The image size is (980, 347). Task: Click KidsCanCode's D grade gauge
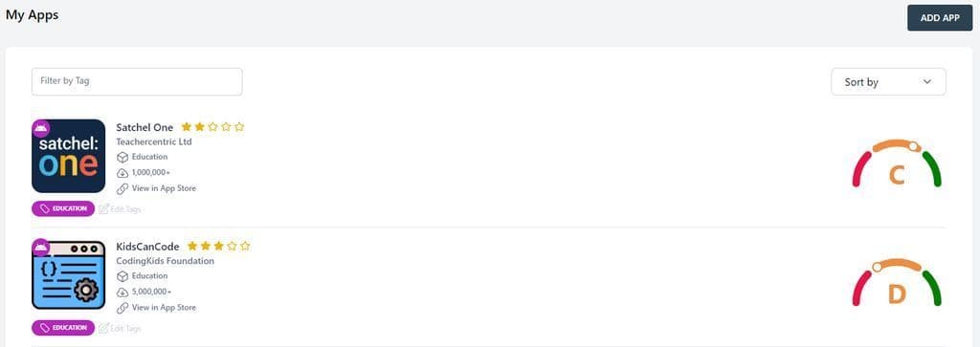pyautogui.click(x=897, y=283)
